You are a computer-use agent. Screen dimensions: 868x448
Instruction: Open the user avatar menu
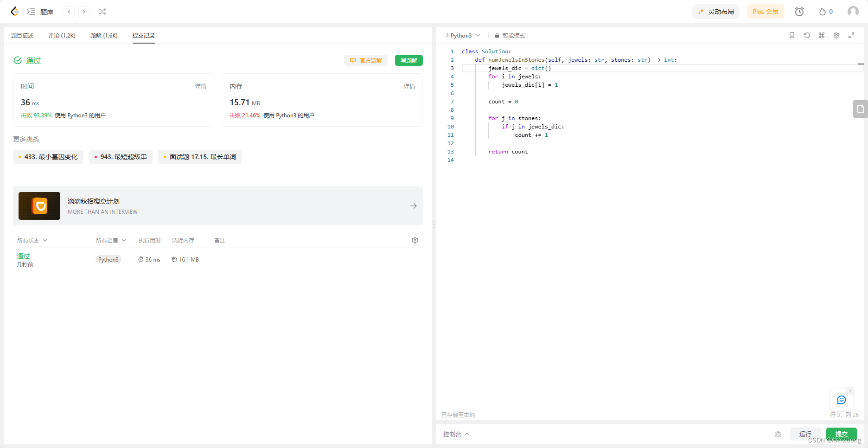click(853, 12)
